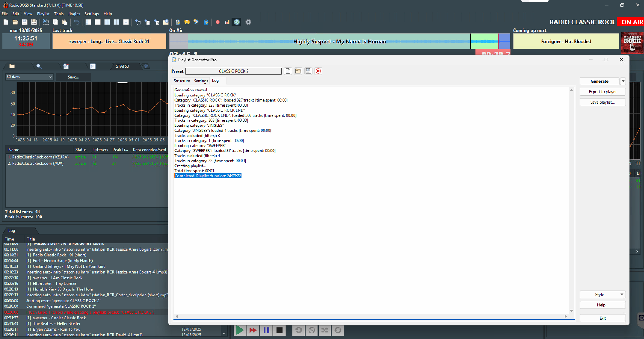644x339 pixels.
Task: Open the File menu
Action: [5, 14]
